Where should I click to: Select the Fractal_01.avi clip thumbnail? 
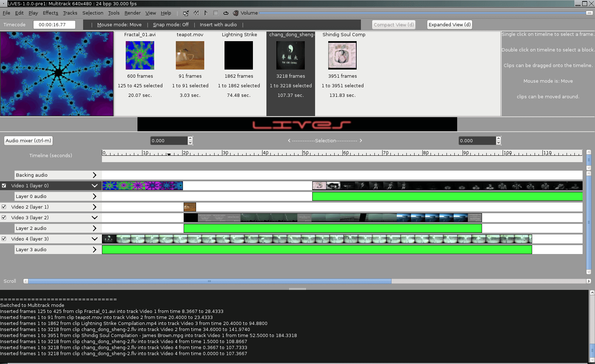(140, 55)
